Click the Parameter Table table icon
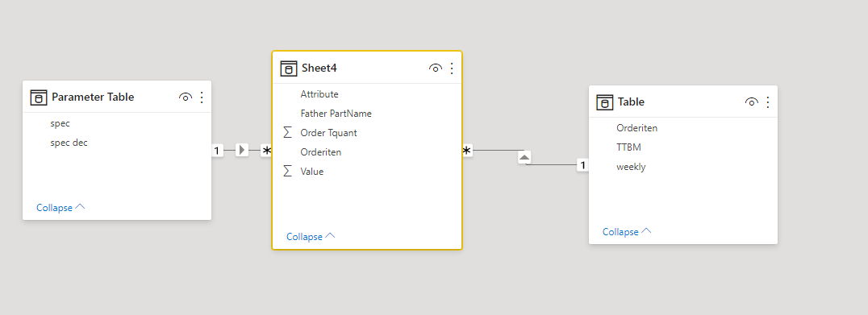 pyautogui.click(x=38, y=97)
